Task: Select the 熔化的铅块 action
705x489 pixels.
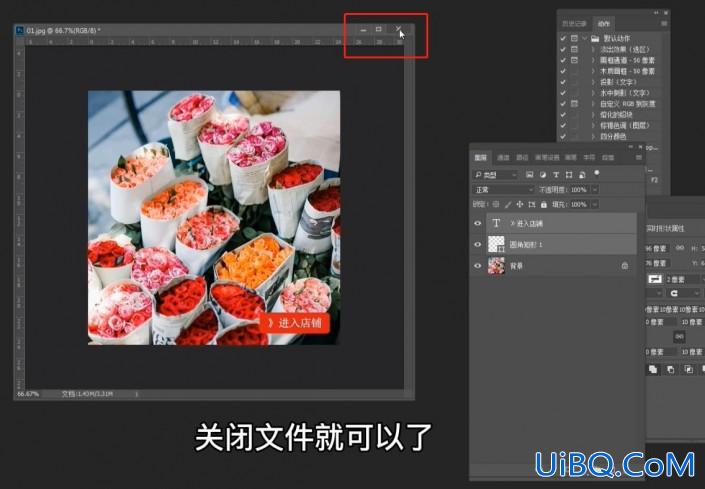Action: 616,115
